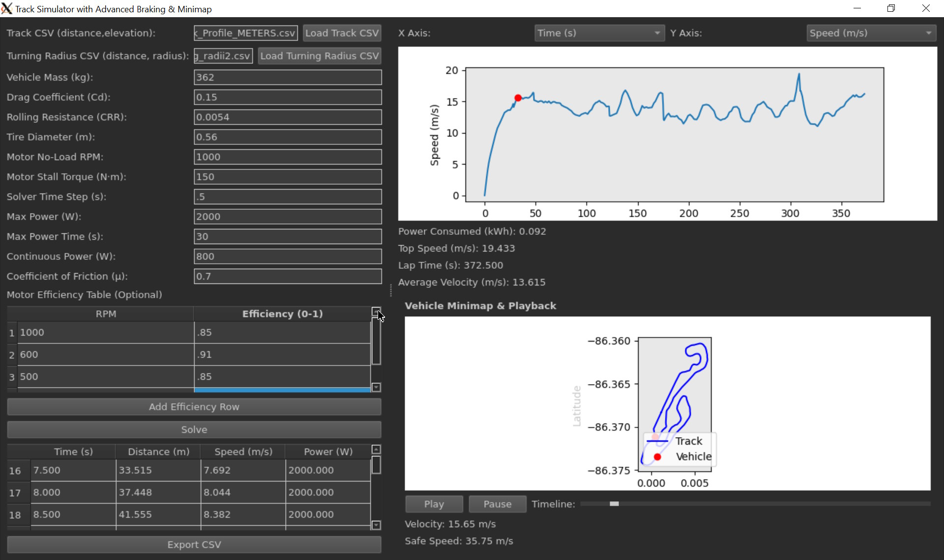Open the Y Axis Speed dropdown
The height and width of the screenshot is (560, 944).
(x=871, y=33)
